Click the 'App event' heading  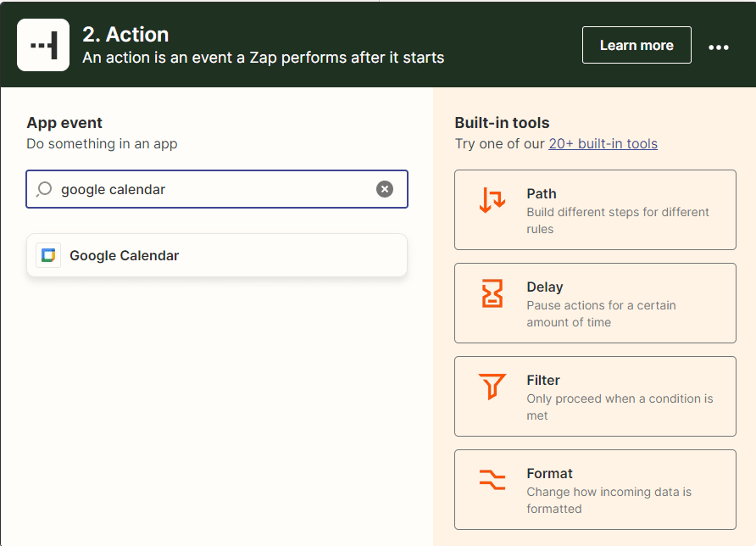64,123
